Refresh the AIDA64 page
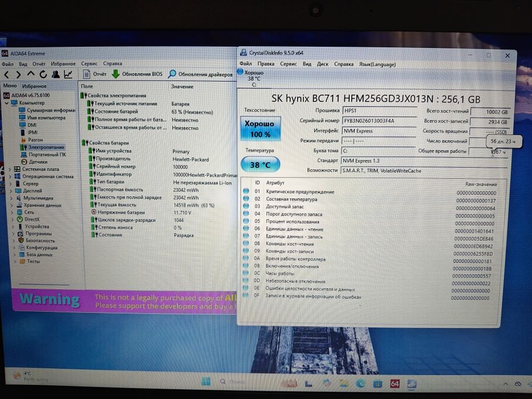This screenshot has height=399, width=532. pos(43,74)
